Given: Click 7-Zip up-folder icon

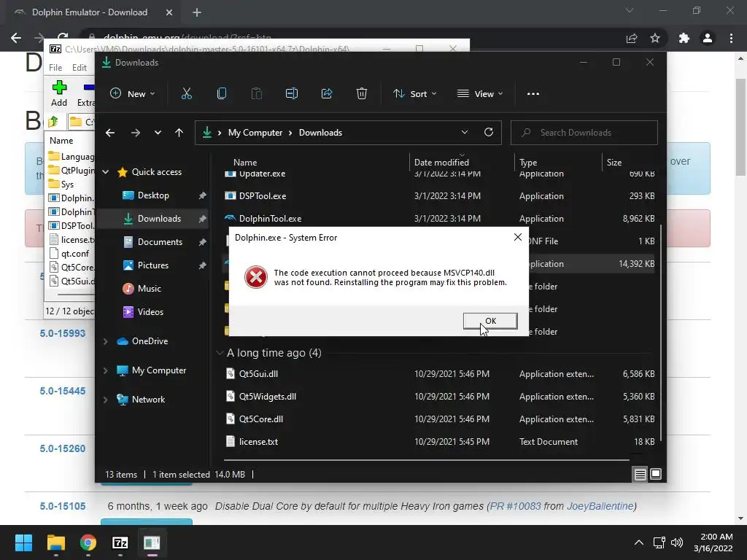Looking at the screenshot, I should [53, 122].
